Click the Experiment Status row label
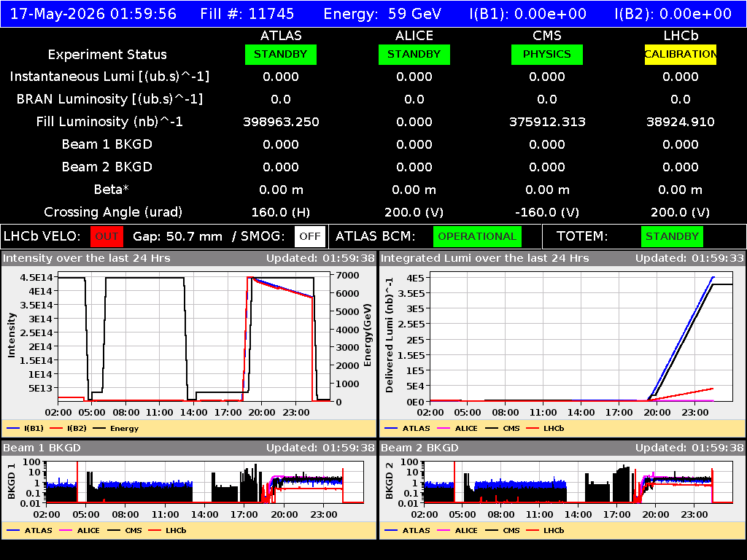 [107, 55]
